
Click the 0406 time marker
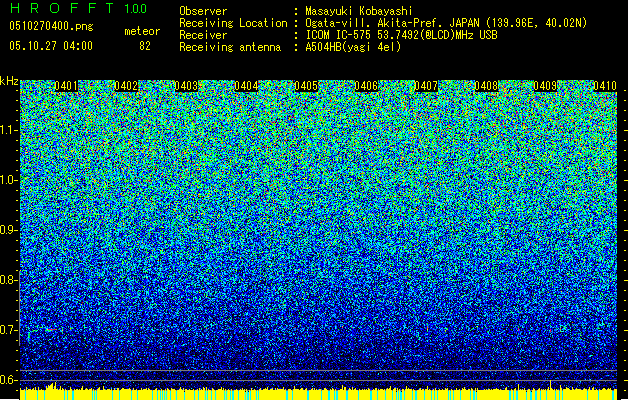tap(366, 86)
